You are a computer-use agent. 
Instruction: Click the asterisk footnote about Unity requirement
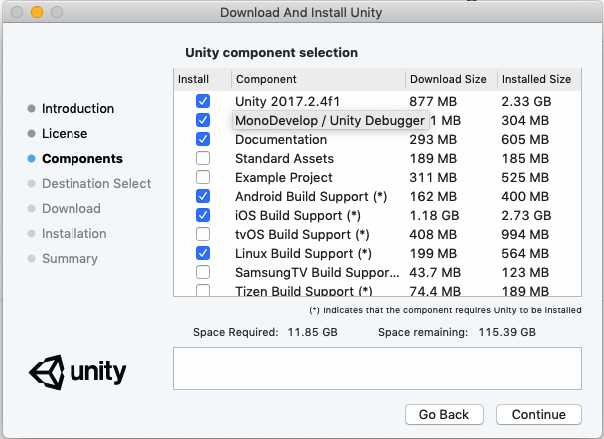[x=445, y=310]
